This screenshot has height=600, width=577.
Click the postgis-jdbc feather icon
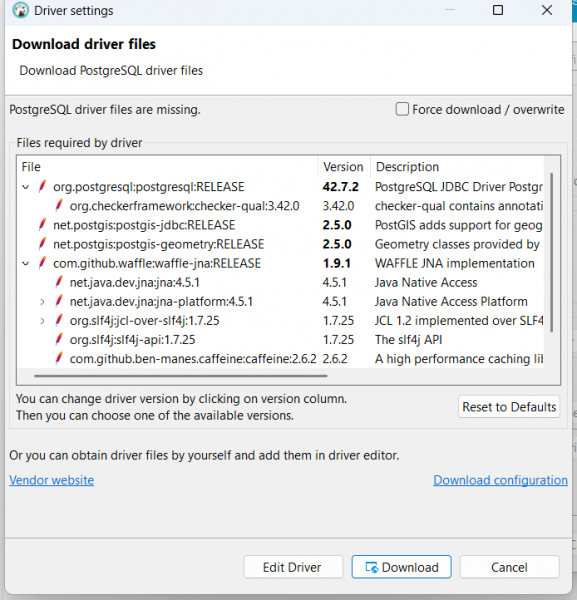click(42, 225)
